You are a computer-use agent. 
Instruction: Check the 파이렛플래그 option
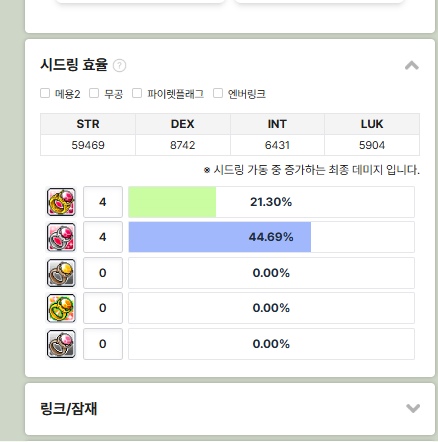(x=137, y=93)
